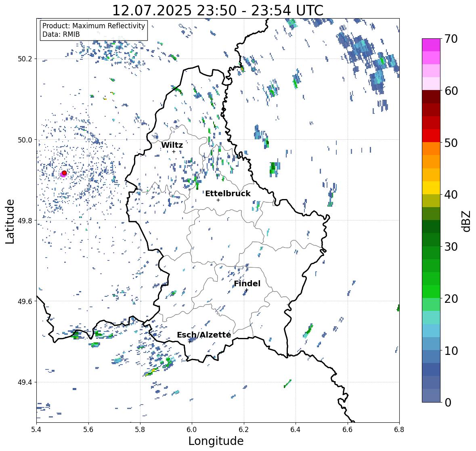Click the red radar location marker dot
476x451 pixels.
(64, 173)
